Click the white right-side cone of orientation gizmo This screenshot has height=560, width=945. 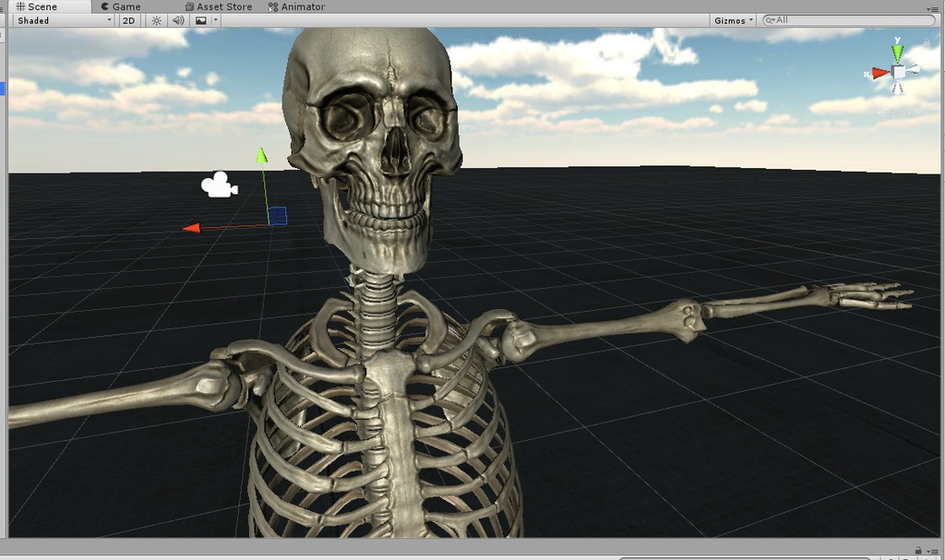point(913,69)
